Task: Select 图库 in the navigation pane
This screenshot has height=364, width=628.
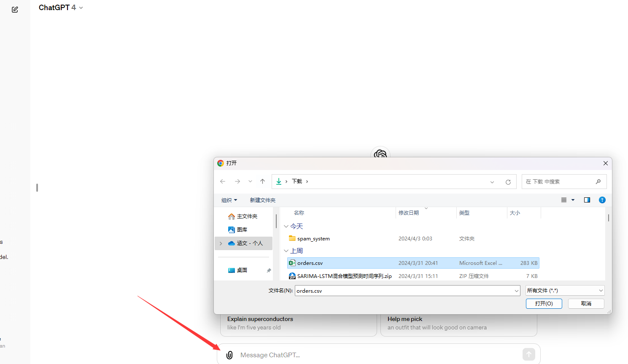Action: (238, 229)
